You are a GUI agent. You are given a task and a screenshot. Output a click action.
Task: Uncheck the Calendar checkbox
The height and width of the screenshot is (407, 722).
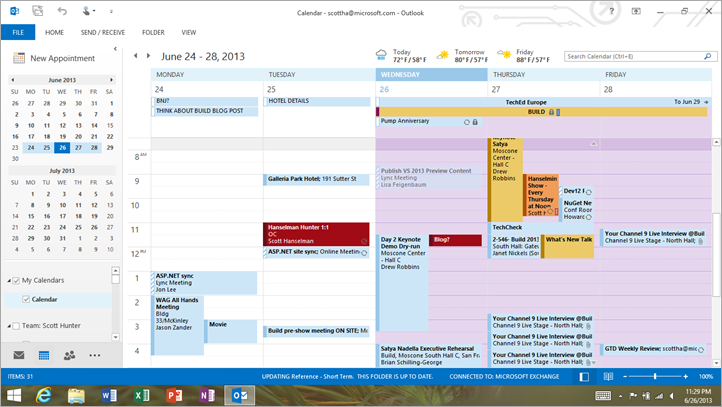tap(26, 299)
